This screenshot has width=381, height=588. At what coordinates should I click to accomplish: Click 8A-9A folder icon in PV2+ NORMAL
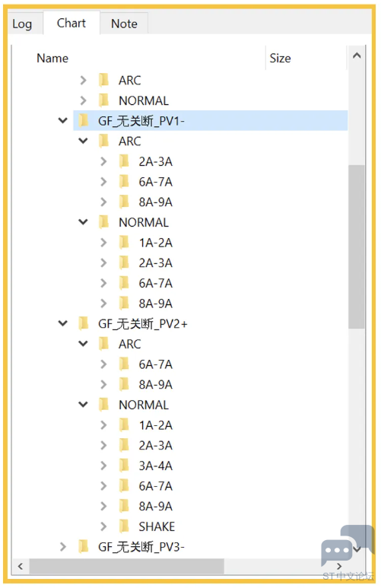click(124, 506)
